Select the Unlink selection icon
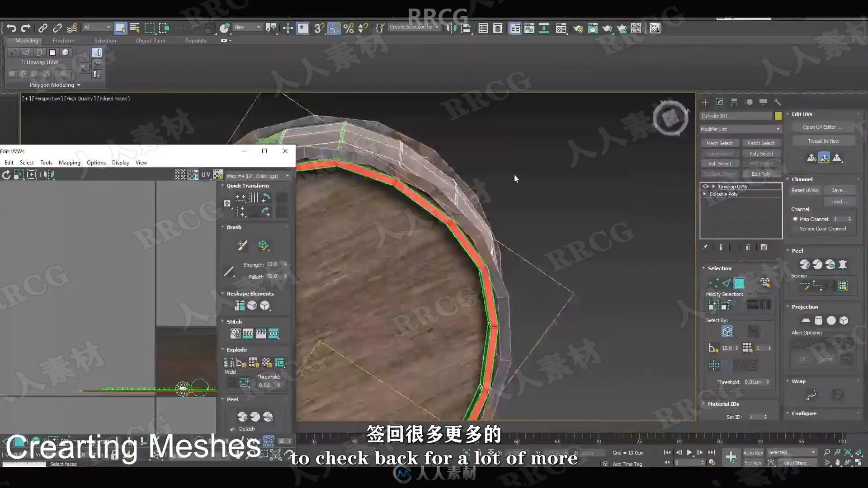Viewport: 868px width, 488px height. 57,28
